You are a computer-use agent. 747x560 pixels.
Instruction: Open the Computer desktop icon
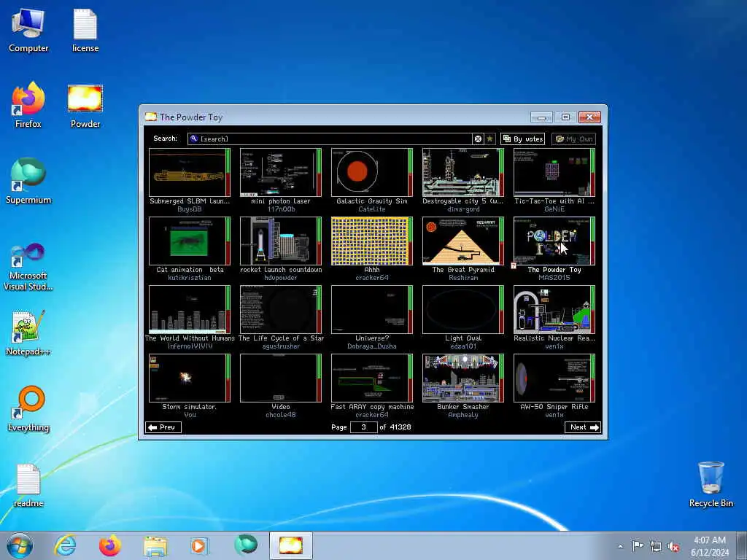(x=28, y=31)
